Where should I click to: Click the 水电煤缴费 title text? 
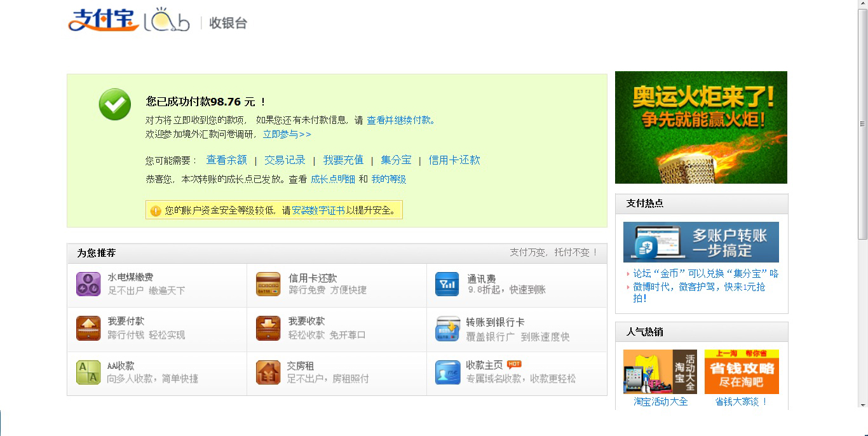click(x=130, y=277)
